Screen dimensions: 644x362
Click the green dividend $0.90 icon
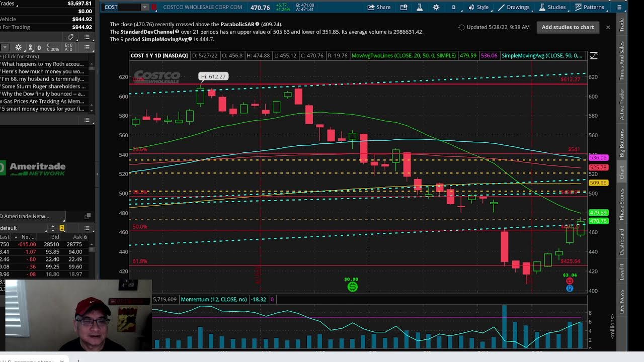point(352,287)
